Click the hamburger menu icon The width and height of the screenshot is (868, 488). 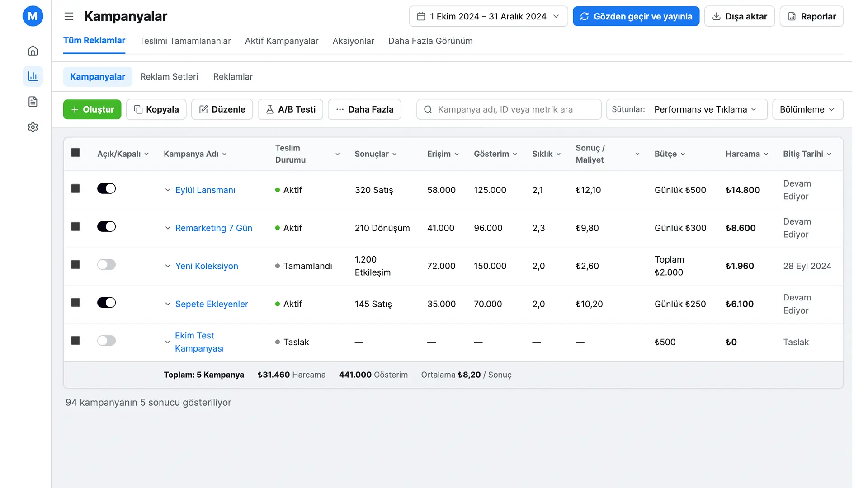coord(69,17)
